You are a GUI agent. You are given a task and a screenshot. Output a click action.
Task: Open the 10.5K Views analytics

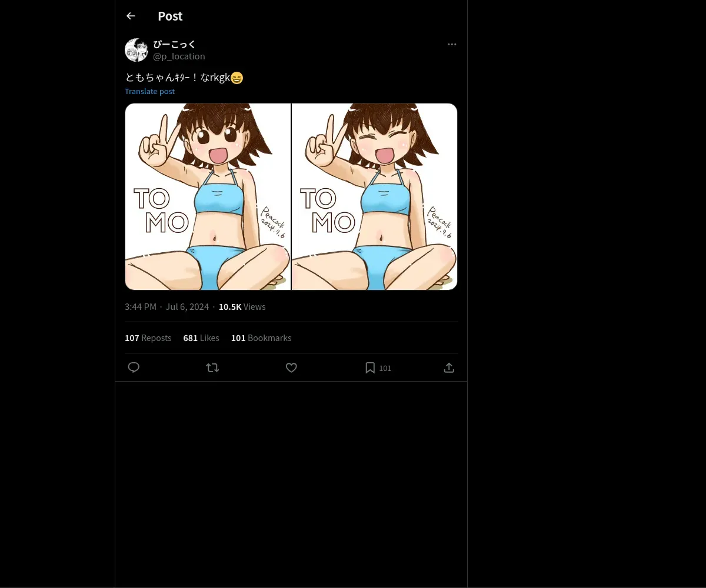point(242,307)
